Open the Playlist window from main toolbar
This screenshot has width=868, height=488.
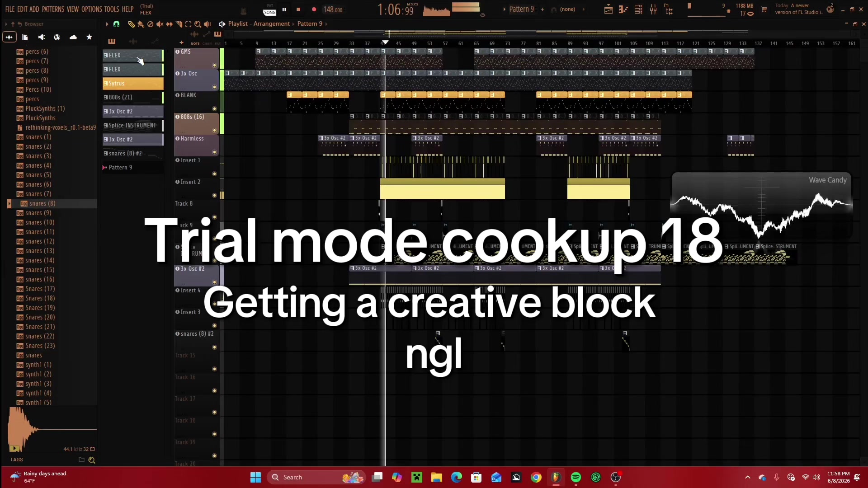(609, 9)
